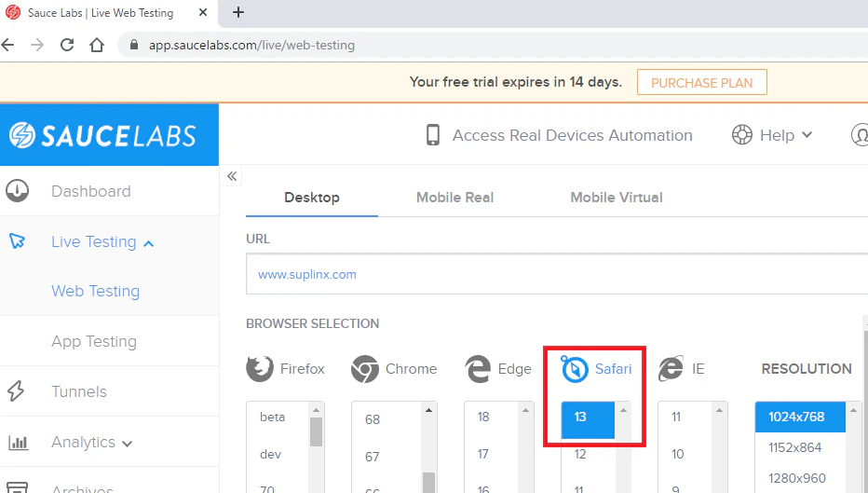Click Safari version list scroll-up arrow

(623, 410)
